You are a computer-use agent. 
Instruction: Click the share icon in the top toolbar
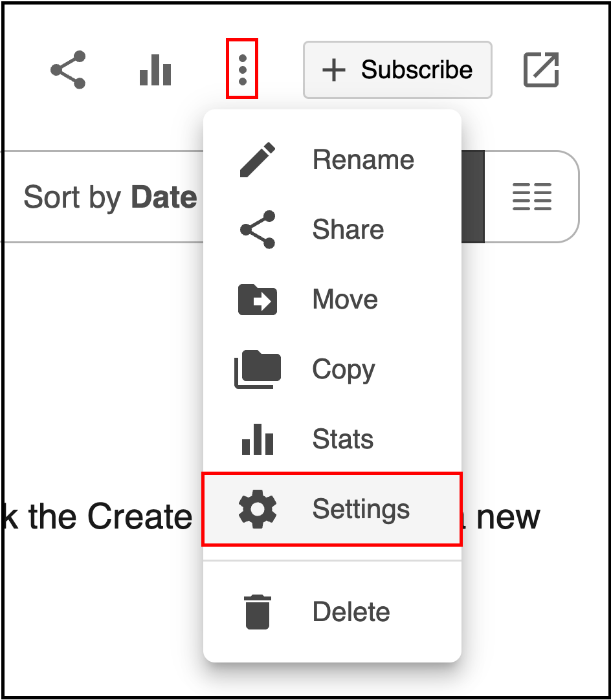pos(68,70)
